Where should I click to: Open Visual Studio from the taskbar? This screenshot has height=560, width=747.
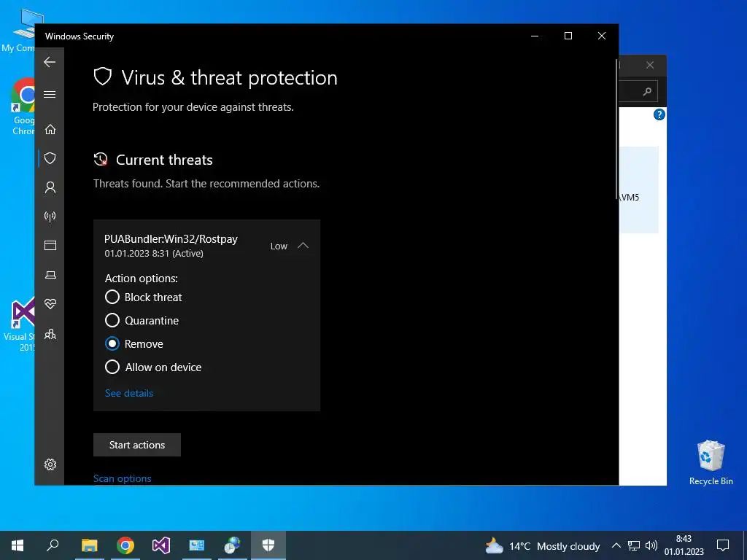point(161,545)
